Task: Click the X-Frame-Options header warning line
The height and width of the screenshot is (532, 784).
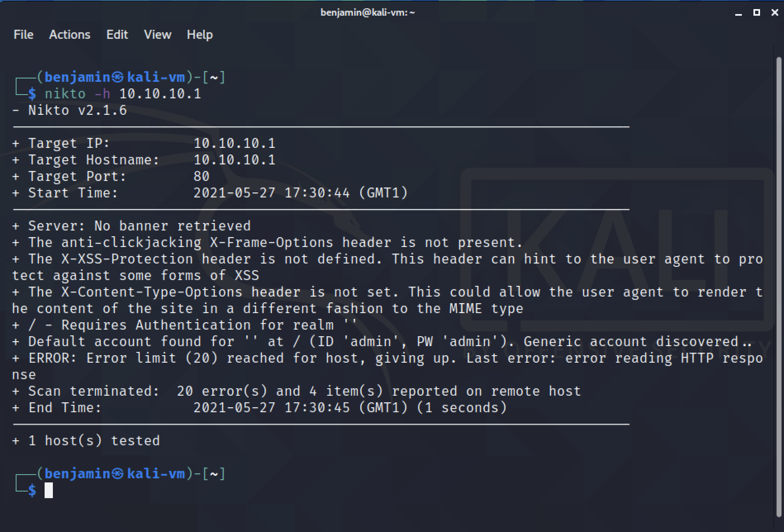Action: click(x=268, y=242)
